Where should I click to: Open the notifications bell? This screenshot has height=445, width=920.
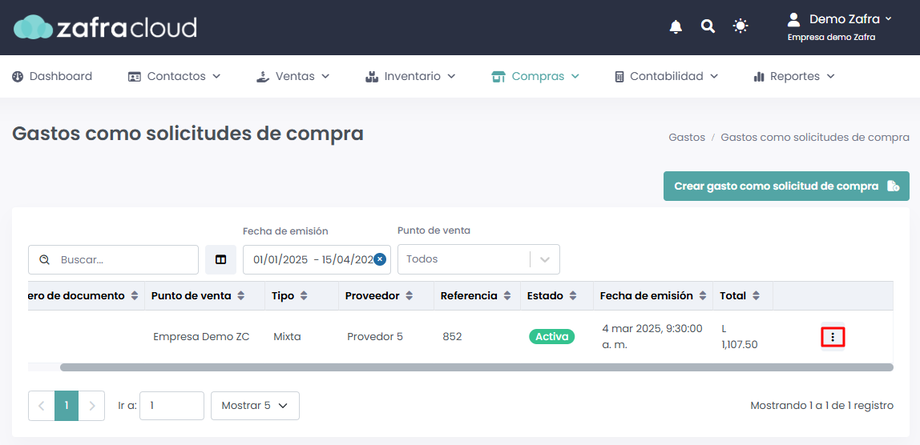tap(676, 27)
